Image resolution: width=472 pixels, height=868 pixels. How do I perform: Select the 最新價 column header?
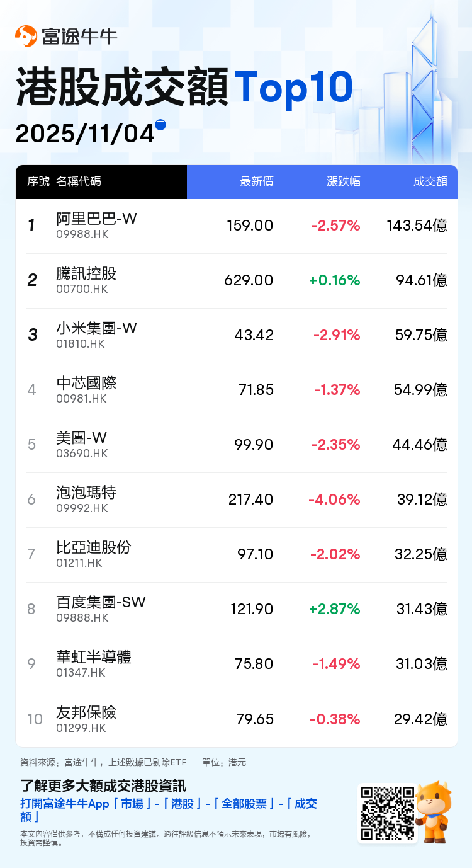(256, 182)
